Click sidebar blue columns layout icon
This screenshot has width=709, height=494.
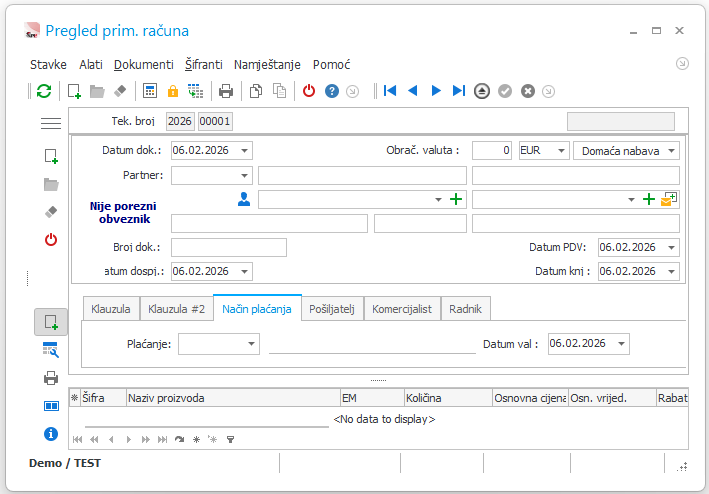tap(51, 406)
